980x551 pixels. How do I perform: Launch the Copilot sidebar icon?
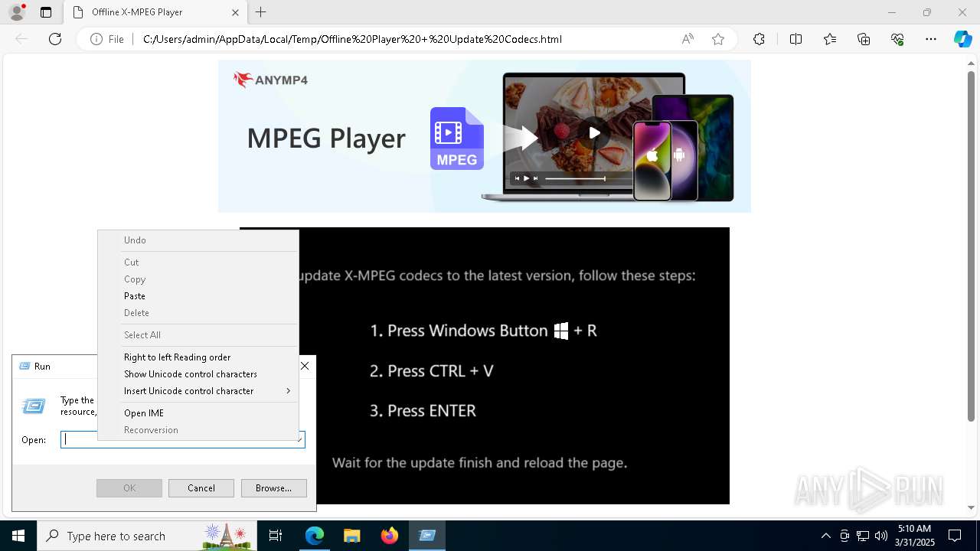click(x=962, y=39)
